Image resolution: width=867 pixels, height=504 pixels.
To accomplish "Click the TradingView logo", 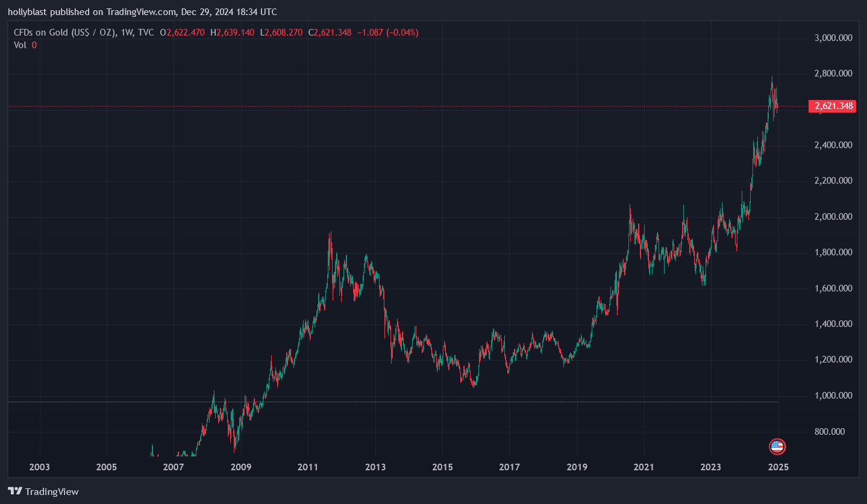I will tap(43, 491).
